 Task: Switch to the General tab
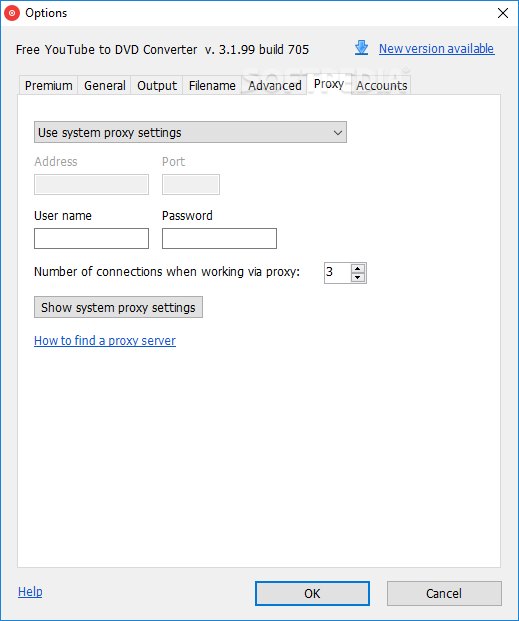105,85
